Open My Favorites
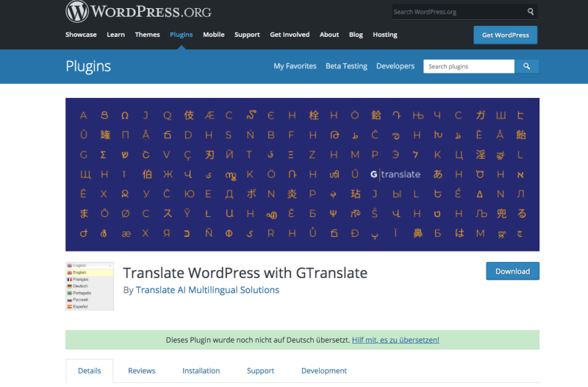The height and width of the screenshot is (387, 588). [295, 66]
